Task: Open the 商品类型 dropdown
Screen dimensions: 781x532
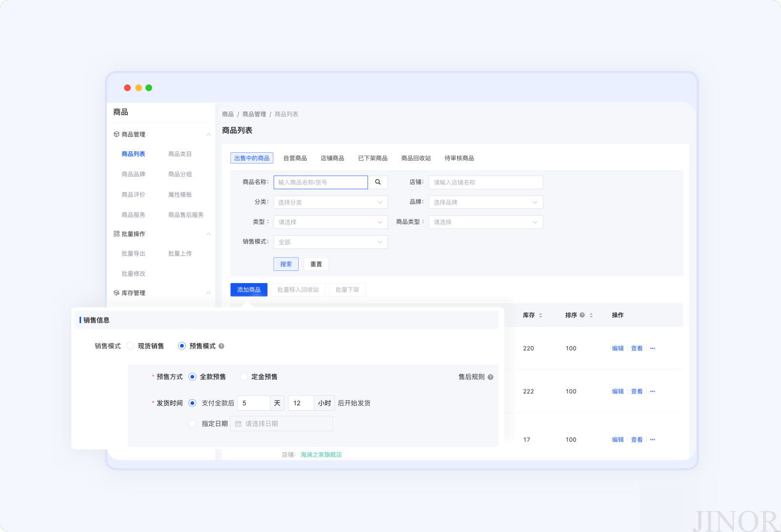Action: click(486, 222)
